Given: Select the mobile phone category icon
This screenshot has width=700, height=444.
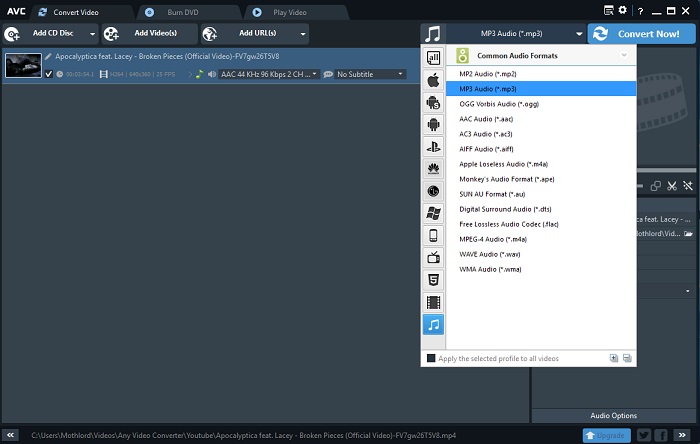Looking at the screenshot, I should pyautogui.click(x=433, y=235).
